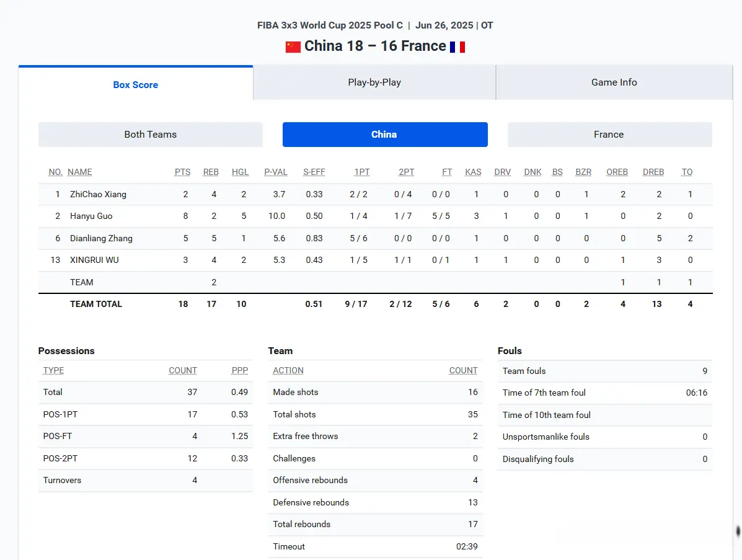742x560 pixels.
Task: Select the France team filter button
Action: click(609, 135)
